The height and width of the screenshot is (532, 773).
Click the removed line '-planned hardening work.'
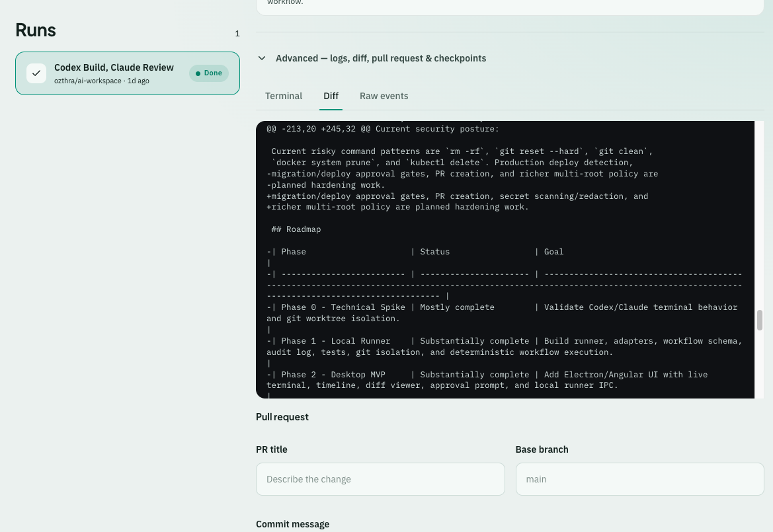point(325,185)
